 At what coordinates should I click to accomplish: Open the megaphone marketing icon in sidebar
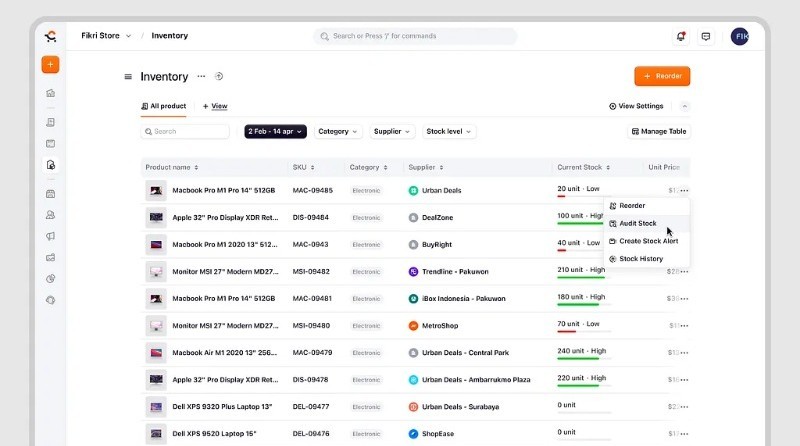tap(51, 236)
